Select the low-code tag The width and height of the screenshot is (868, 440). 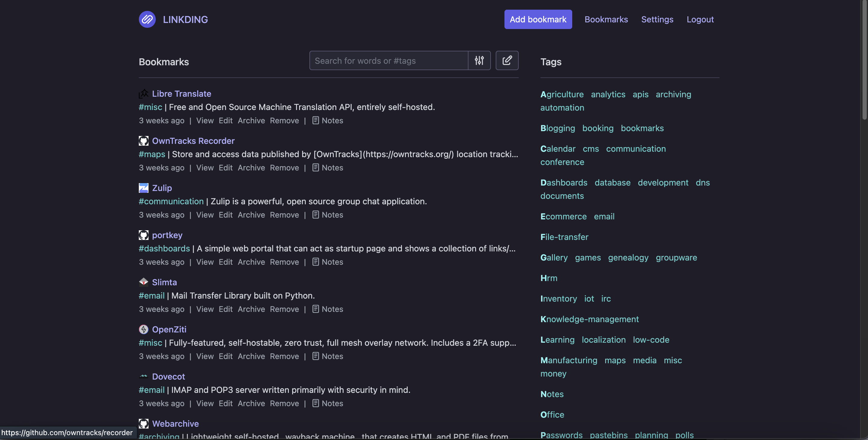point(651,340)
